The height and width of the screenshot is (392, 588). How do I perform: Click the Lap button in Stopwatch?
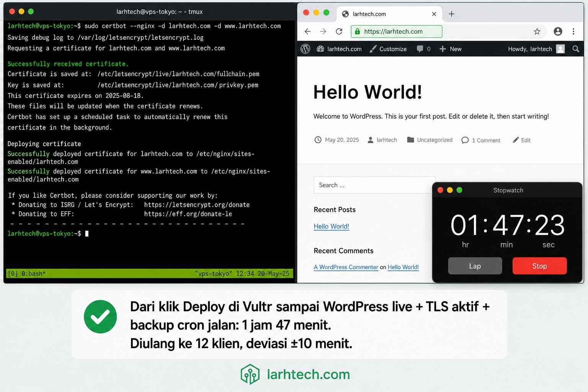[475, 266]
